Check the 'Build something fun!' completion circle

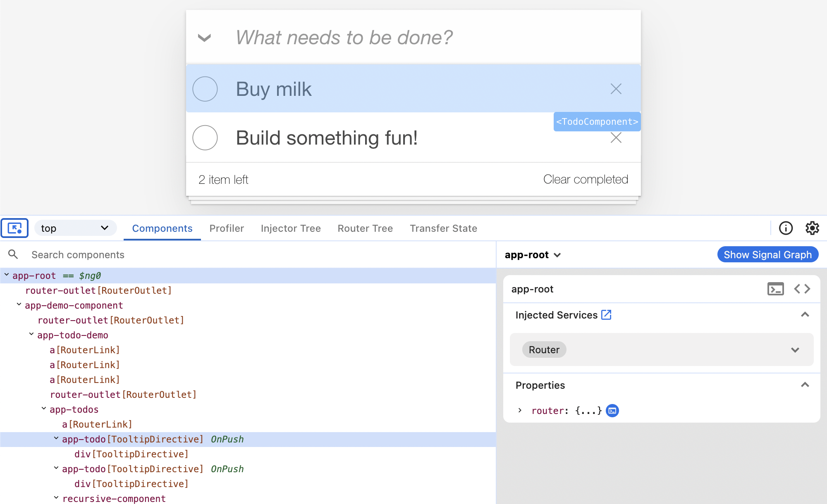[x=205, y=138]
